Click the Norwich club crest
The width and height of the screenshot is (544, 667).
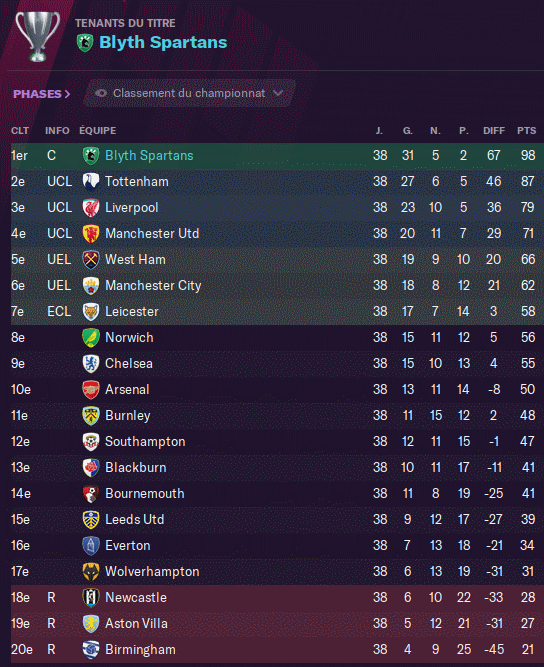91,338
